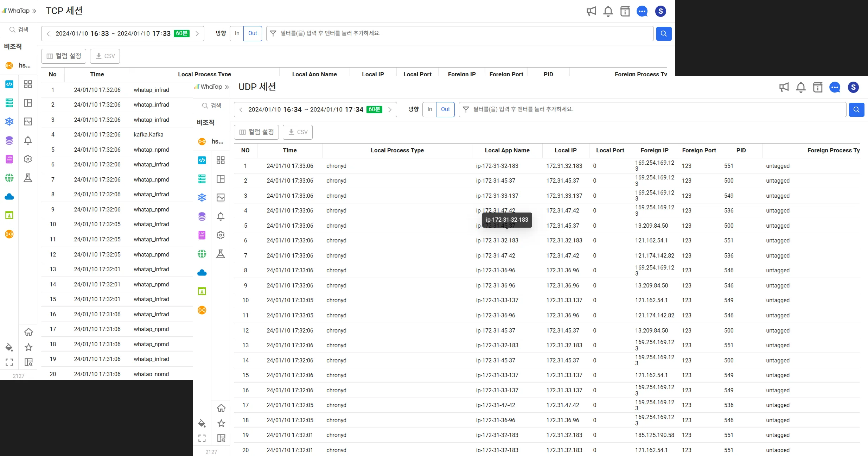This screenshot has height=456, width=868.
Task: Select Out direction in UDP window
Action: click(445, 109)
